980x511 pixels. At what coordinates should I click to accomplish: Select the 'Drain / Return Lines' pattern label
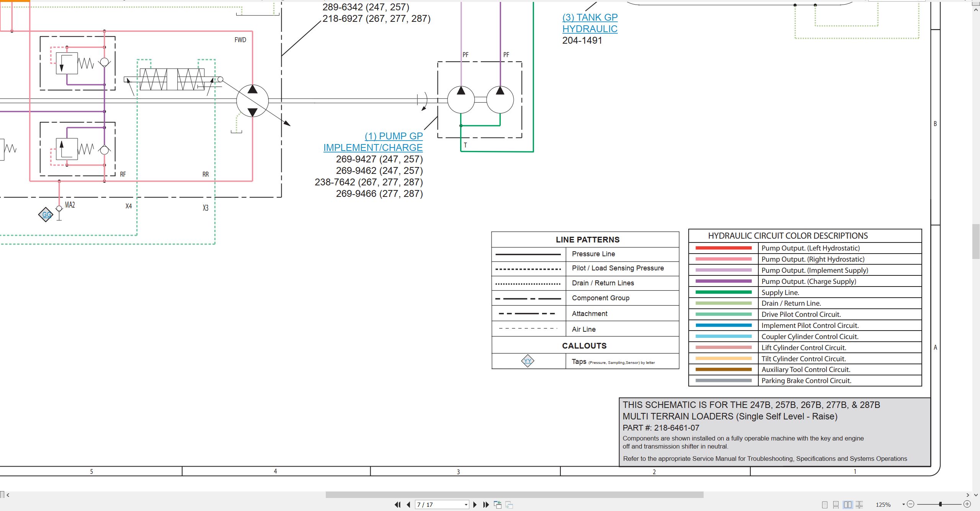(x=603, y=283)
